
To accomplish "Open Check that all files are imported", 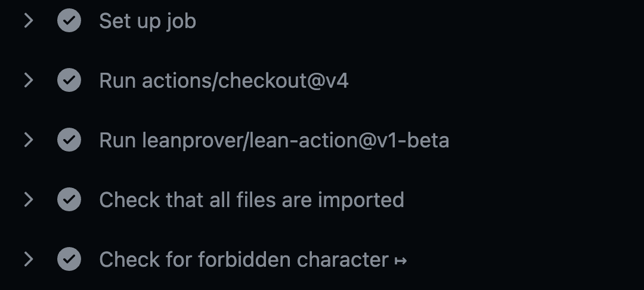I will 252,200.
